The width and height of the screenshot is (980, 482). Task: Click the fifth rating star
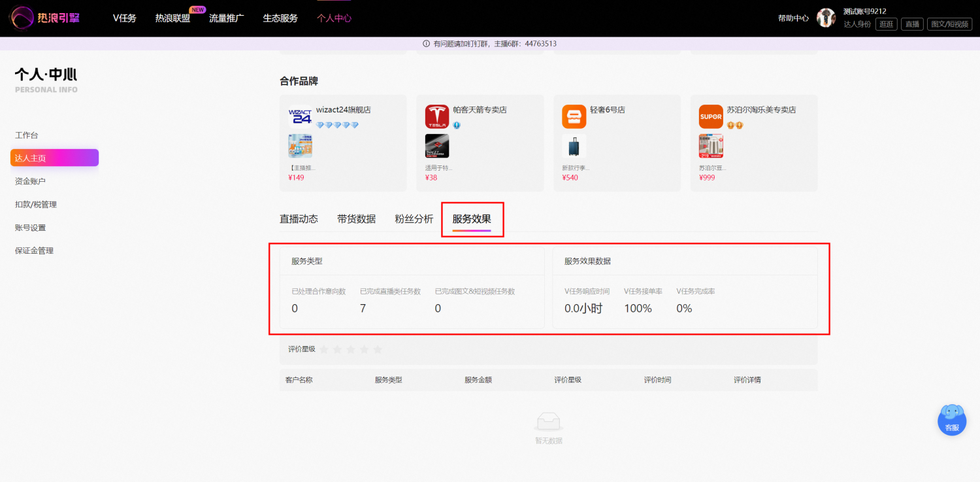point(377,350)
